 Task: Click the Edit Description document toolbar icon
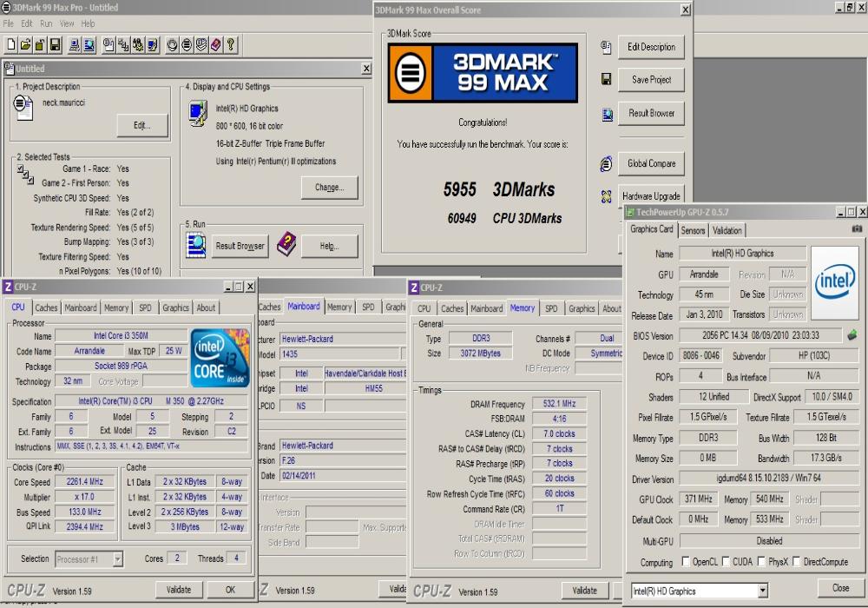108,45
